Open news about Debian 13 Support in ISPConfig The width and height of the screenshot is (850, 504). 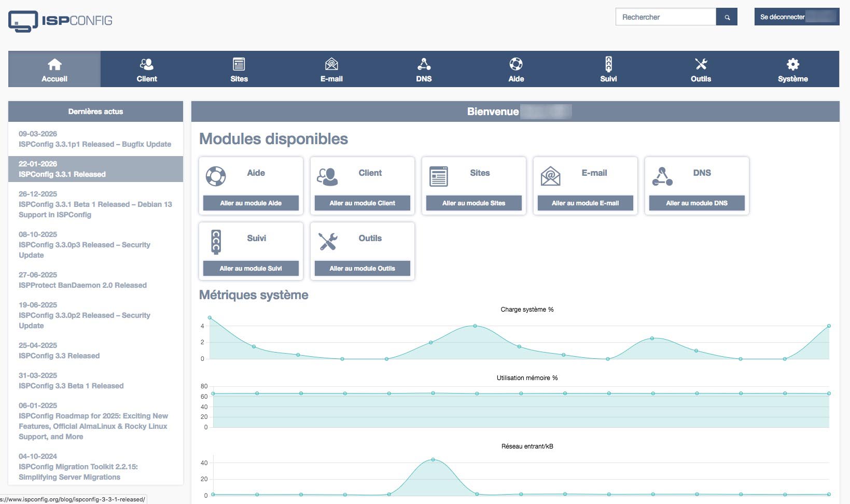[95, 204]
